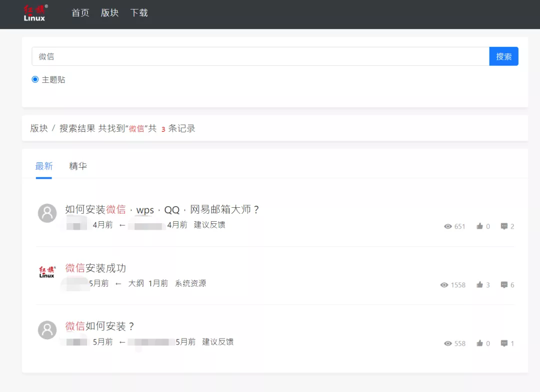The width and height of the screenshot is (540, 392).
Task: Click the eye views icon showing 651
Action: (x=447, y=226)
